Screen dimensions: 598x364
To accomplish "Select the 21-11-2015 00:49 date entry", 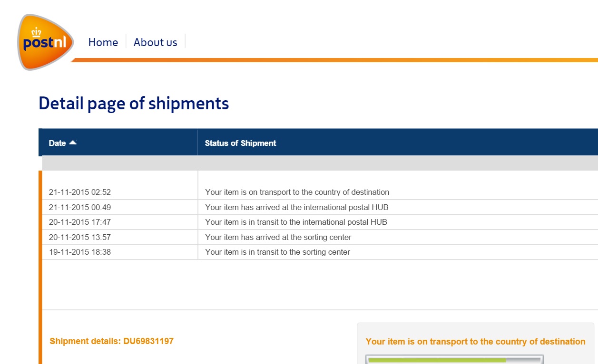I will click(80, 207).
